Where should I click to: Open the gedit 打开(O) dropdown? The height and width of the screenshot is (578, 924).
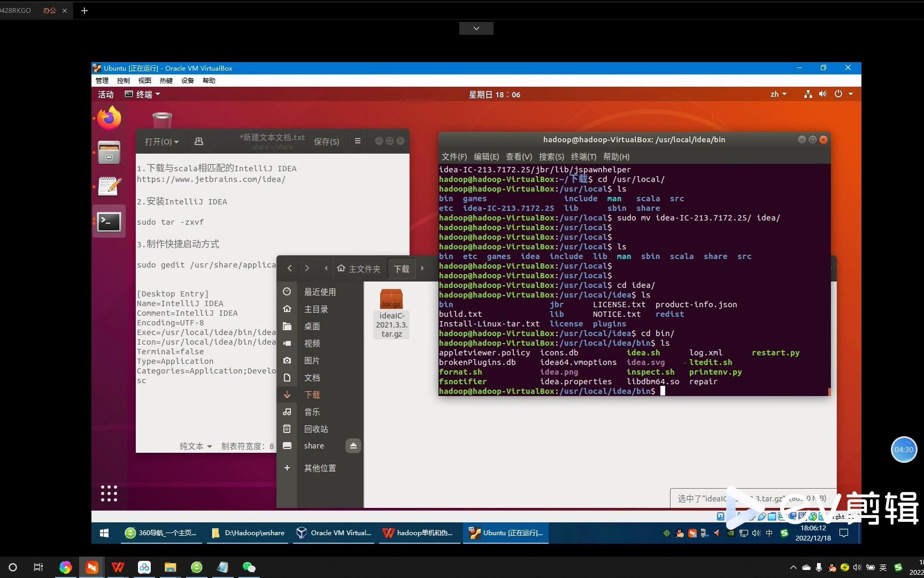tap(161, 141)
